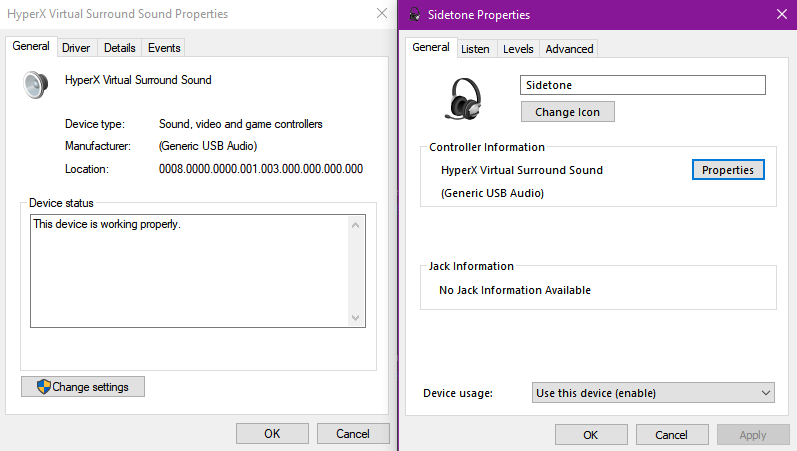The height and width of the screenshot is (451, 797).
Task: Open the Details tab
Action: [119, 48]
